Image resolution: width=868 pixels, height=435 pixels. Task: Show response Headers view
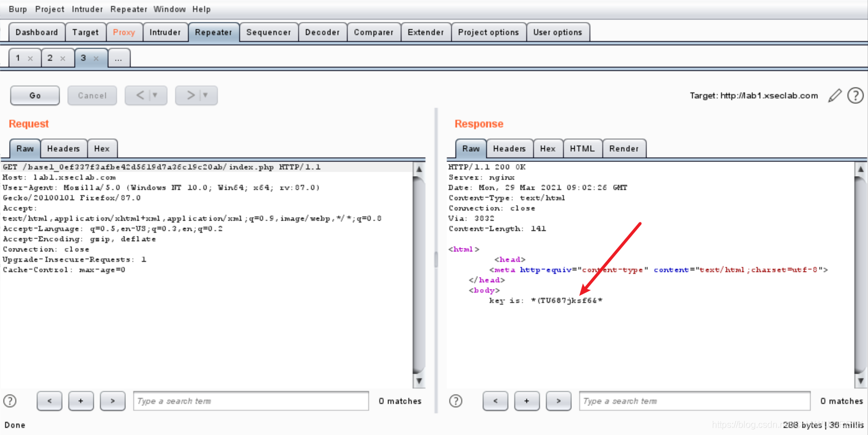[509, 148]
